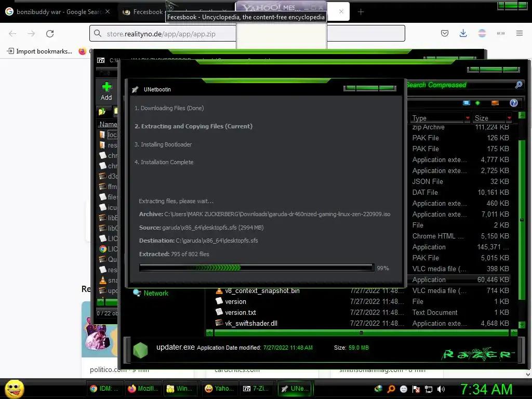
Task: Open the Firefox hamburger application menu
Action: 520,33
